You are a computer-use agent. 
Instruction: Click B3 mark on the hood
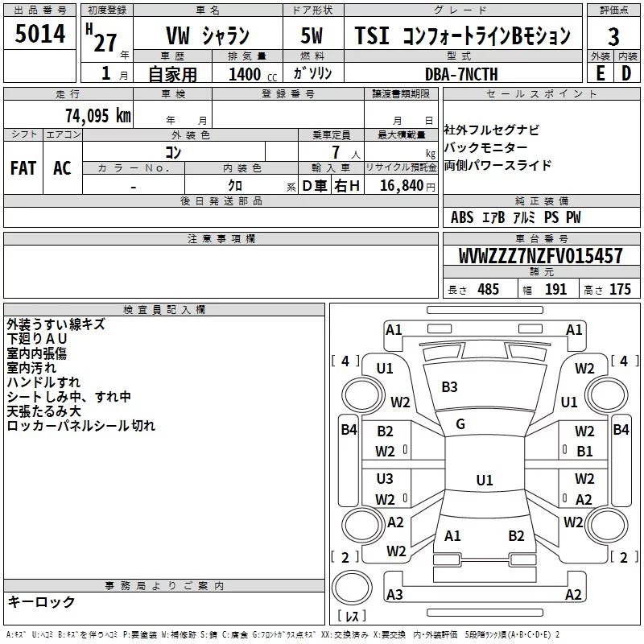pos(449,387)
